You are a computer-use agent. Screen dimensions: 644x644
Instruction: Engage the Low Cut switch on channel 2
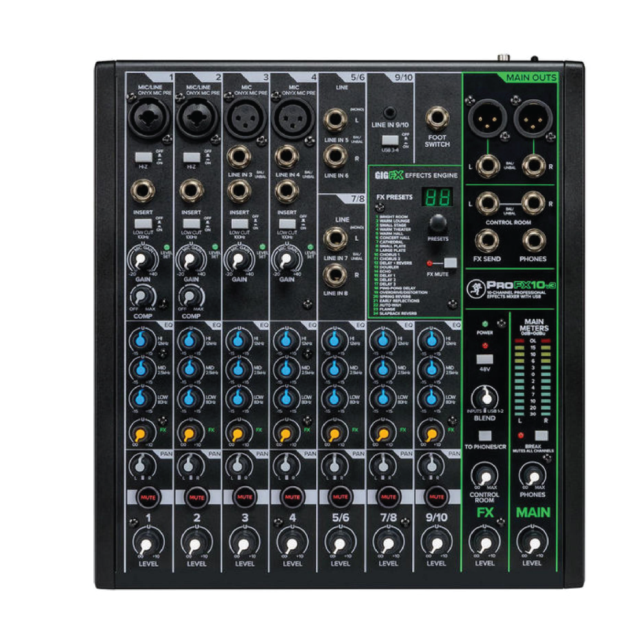191,224
